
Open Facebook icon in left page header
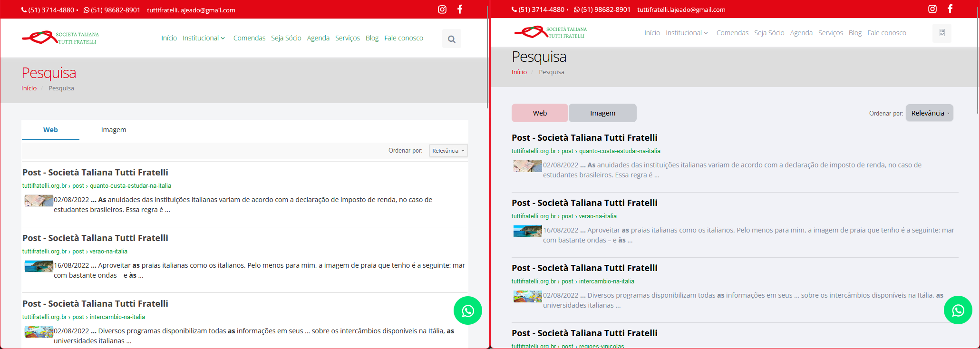tap(460, 10)
